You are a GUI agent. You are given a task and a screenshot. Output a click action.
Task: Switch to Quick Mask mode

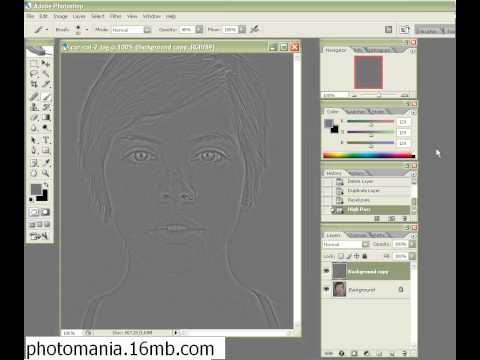click(45, 212)
